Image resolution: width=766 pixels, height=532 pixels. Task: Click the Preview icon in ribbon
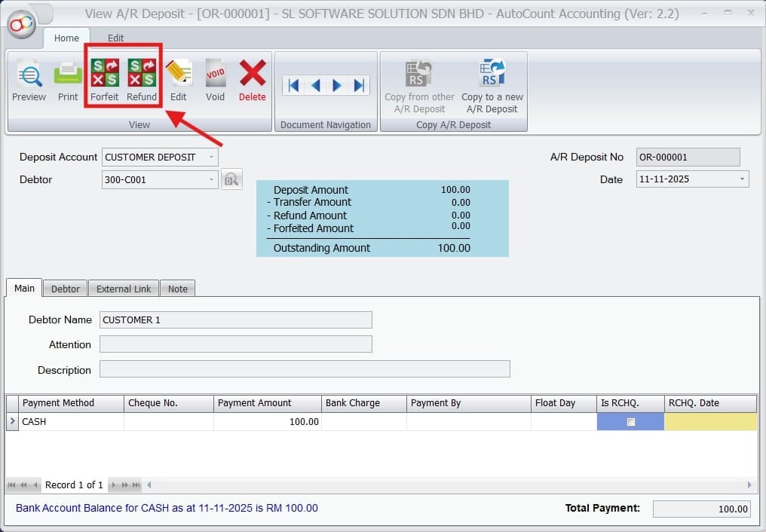[x=29, y=80]
